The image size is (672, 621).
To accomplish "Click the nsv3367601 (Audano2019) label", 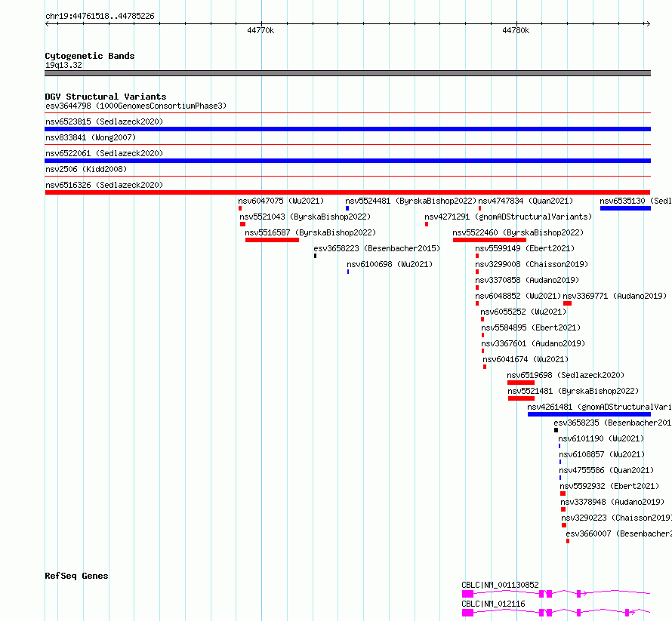I will pos(533,343).
